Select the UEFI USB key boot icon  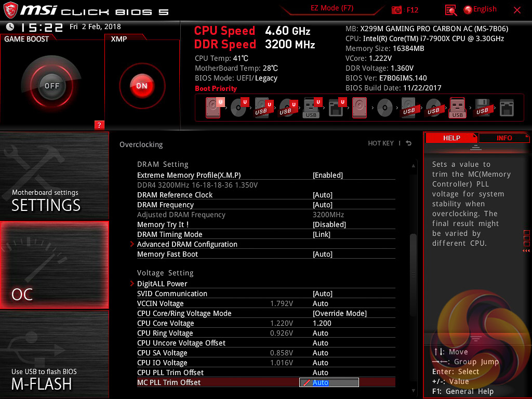click(312, 108)
